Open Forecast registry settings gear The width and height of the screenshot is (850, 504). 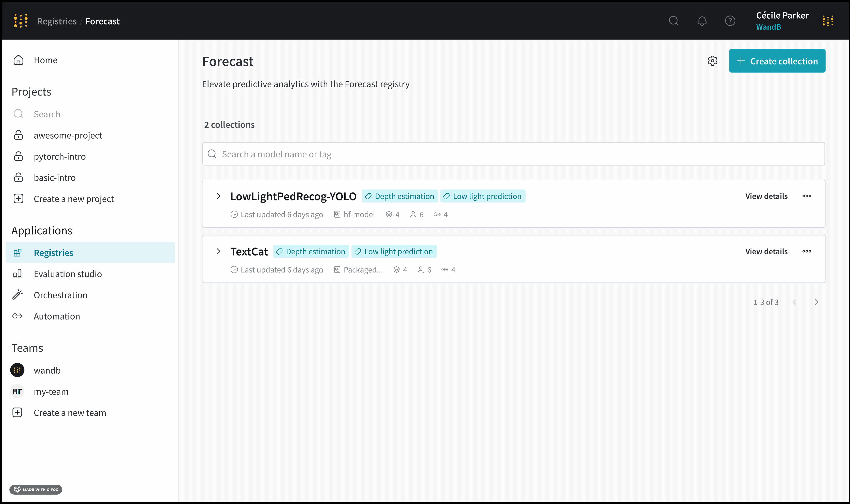tap(712, 61)
